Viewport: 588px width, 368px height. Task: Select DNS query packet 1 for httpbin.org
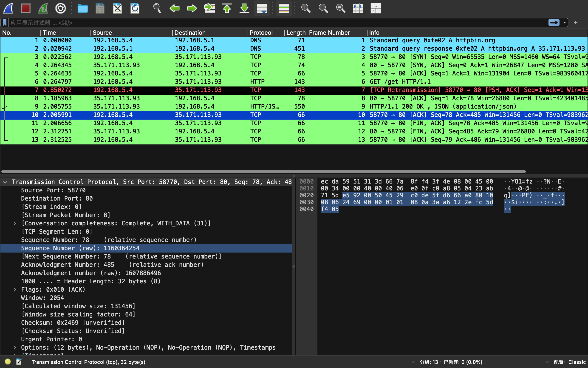pos(294,40)
